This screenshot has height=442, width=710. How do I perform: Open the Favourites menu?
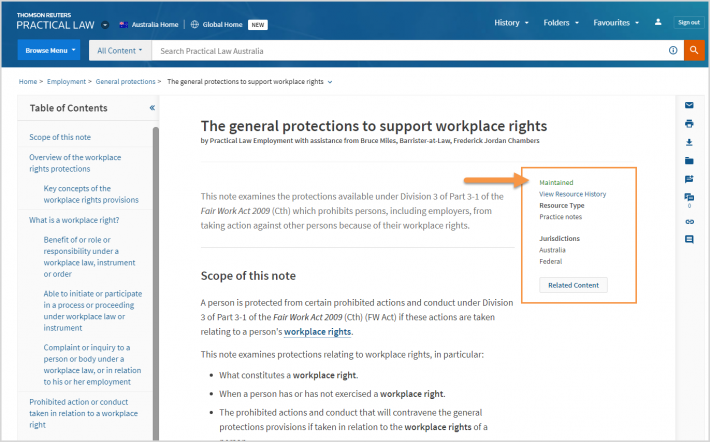tap(616, 23)
